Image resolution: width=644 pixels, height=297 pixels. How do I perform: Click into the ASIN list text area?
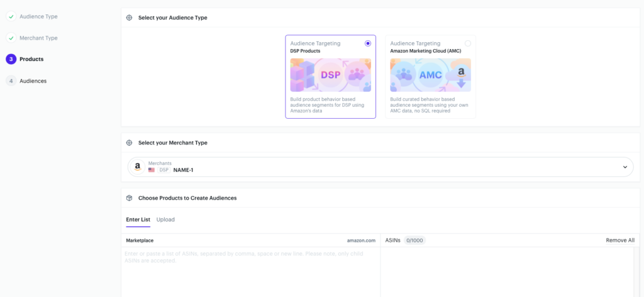(x=250, y=271)
